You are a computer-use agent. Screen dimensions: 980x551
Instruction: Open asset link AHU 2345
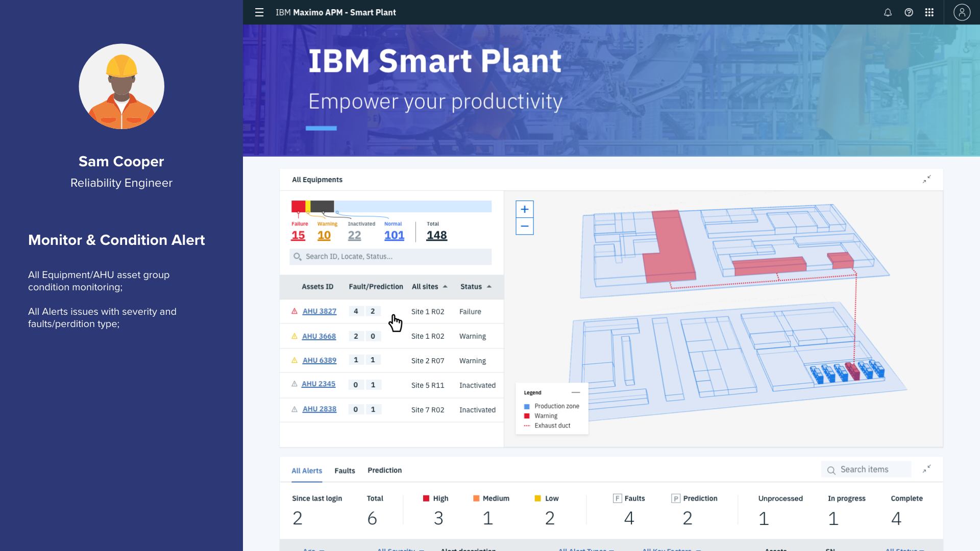click(318, 384)
